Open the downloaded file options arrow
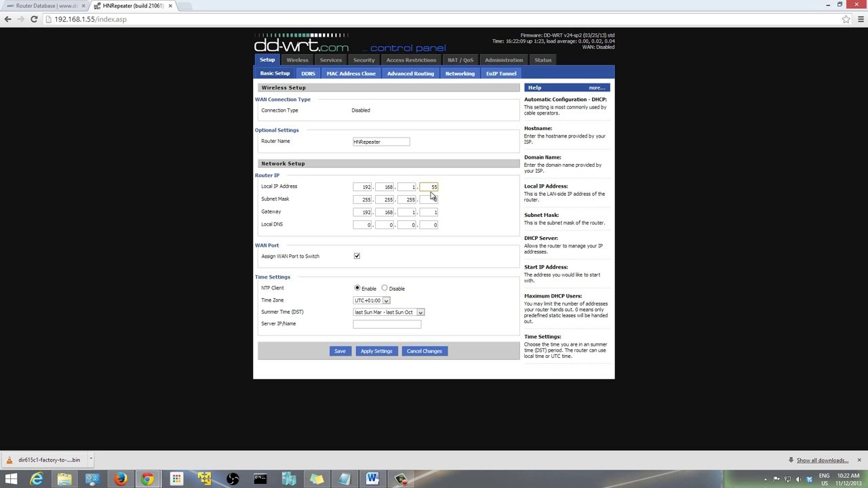The width and height of the screenshot is (868, 488). pyautogui.click(x=90, y=460)
